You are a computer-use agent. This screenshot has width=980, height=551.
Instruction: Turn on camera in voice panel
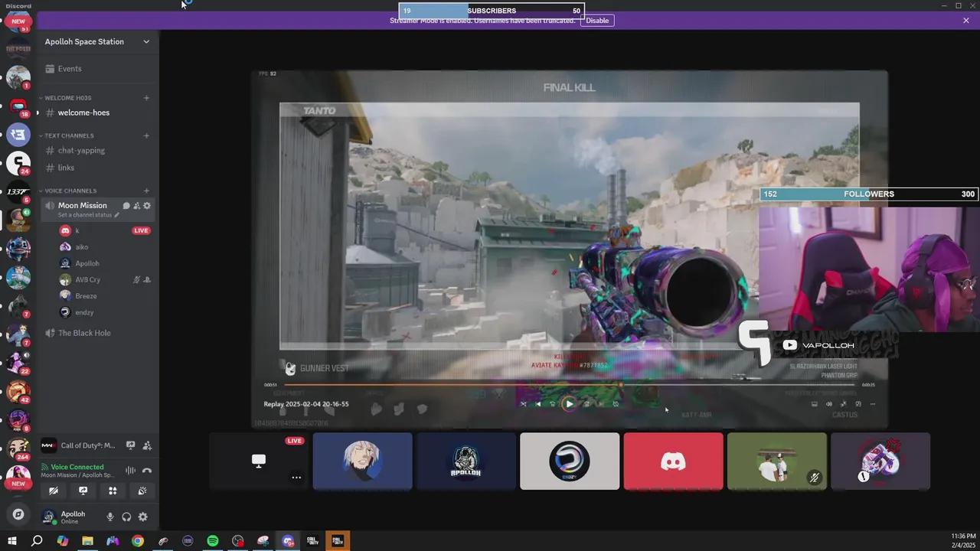[54, 491]
